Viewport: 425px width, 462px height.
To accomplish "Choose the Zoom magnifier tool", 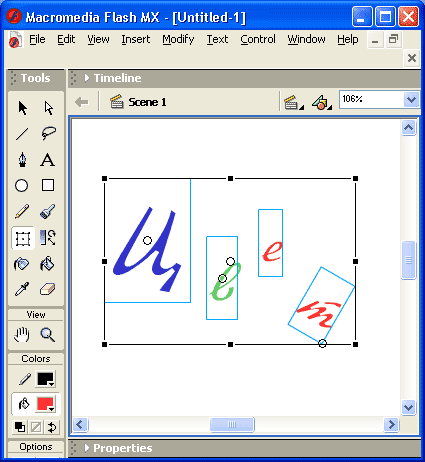I will click(48, 335).
